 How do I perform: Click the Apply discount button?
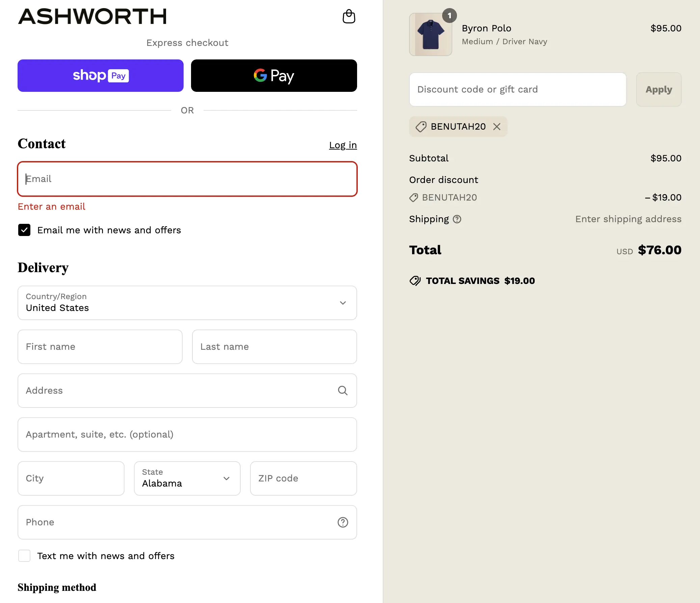click(658, 89)
